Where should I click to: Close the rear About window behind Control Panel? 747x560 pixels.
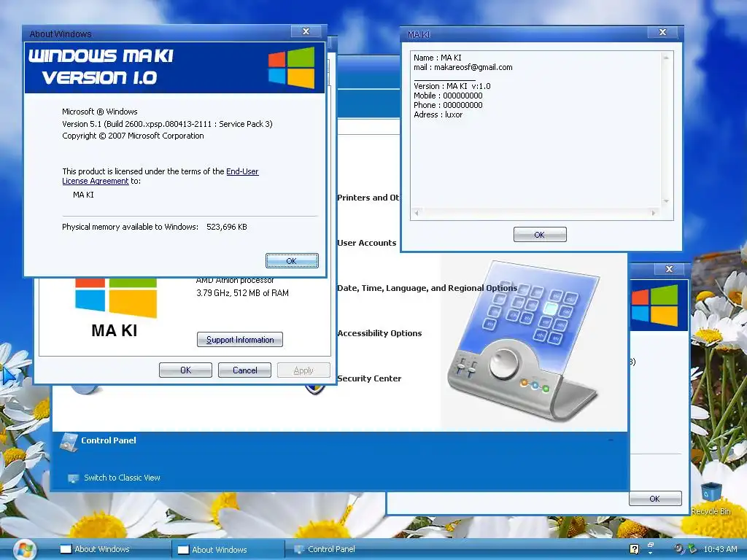click(x=670, y=269)
